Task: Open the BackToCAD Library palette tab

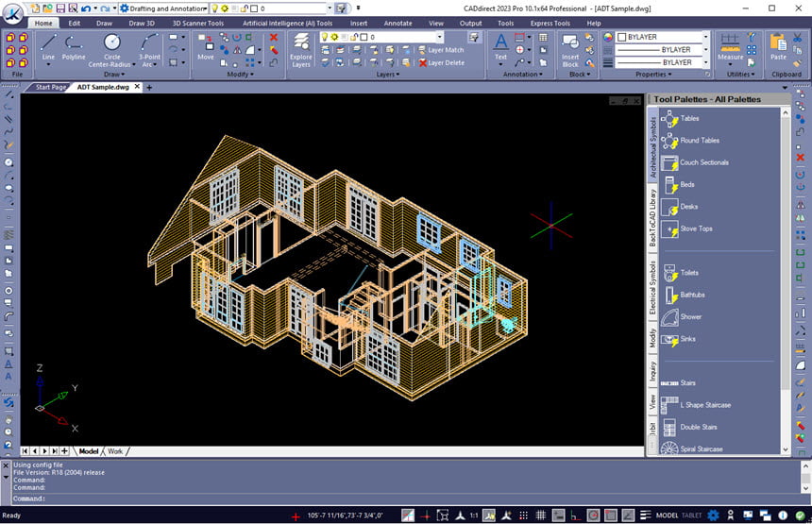Action: click(x=652, y=217)
